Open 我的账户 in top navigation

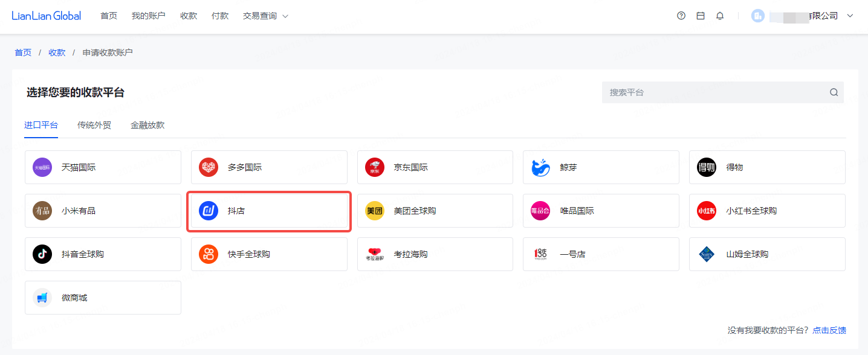148,16
